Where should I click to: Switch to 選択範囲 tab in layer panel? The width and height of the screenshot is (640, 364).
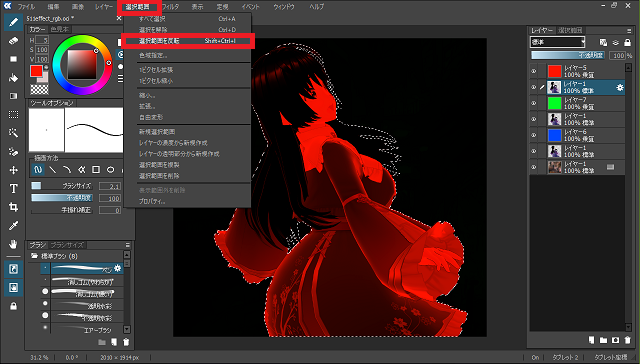571,31
